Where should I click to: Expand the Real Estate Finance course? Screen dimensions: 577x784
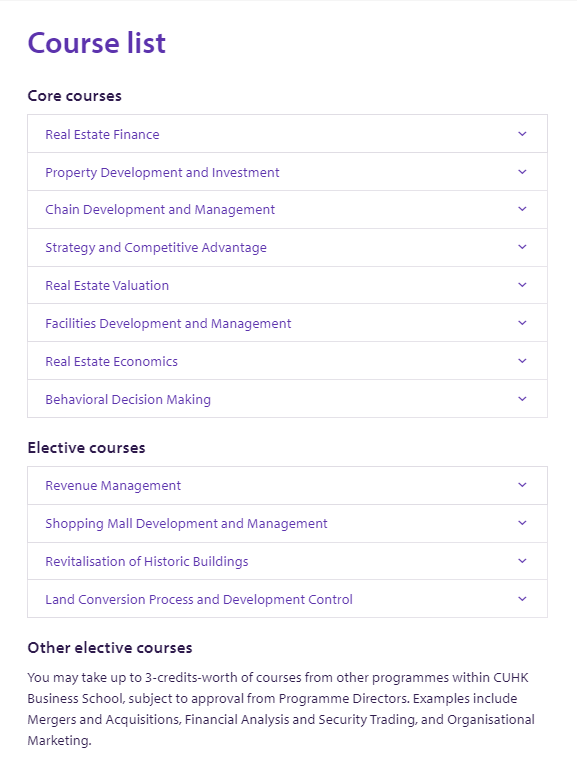pos(287,134)
